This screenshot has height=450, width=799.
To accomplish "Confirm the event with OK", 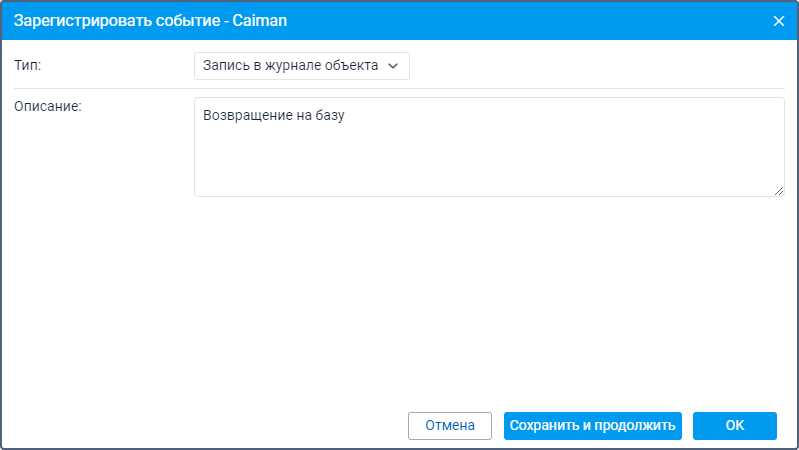I will coord(735,426).
